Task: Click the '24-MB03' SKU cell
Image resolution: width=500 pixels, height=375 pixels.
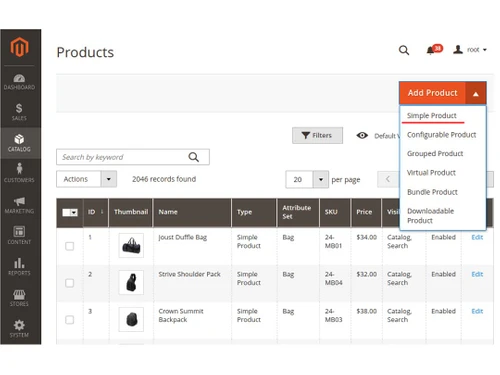Action: point(333,315)
